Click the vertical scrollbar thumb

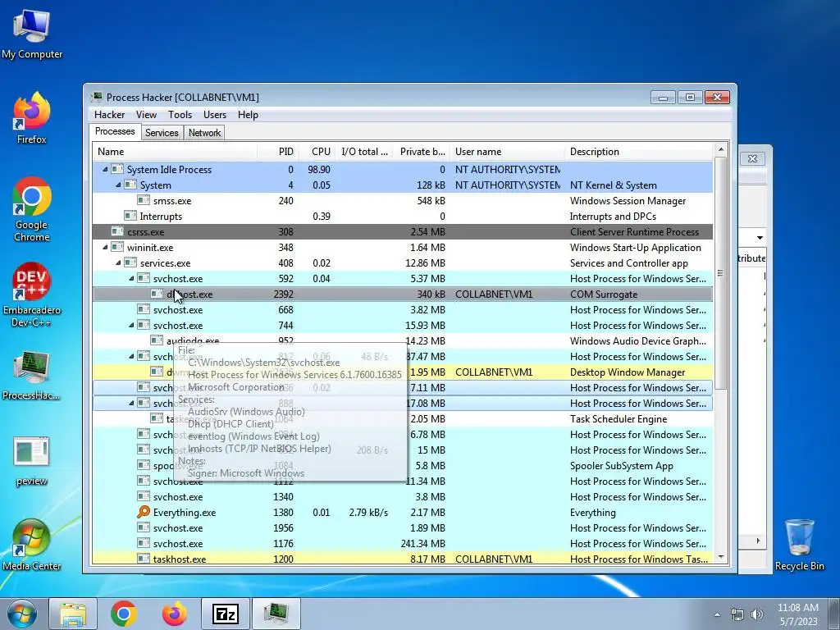point(721,273)
